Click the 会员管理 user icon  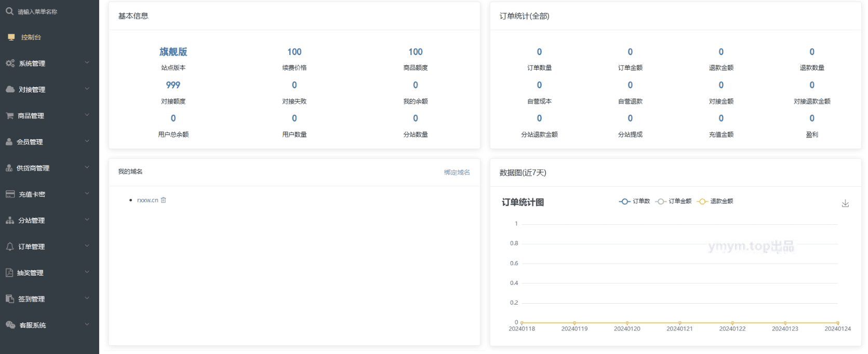pos(9,142)
